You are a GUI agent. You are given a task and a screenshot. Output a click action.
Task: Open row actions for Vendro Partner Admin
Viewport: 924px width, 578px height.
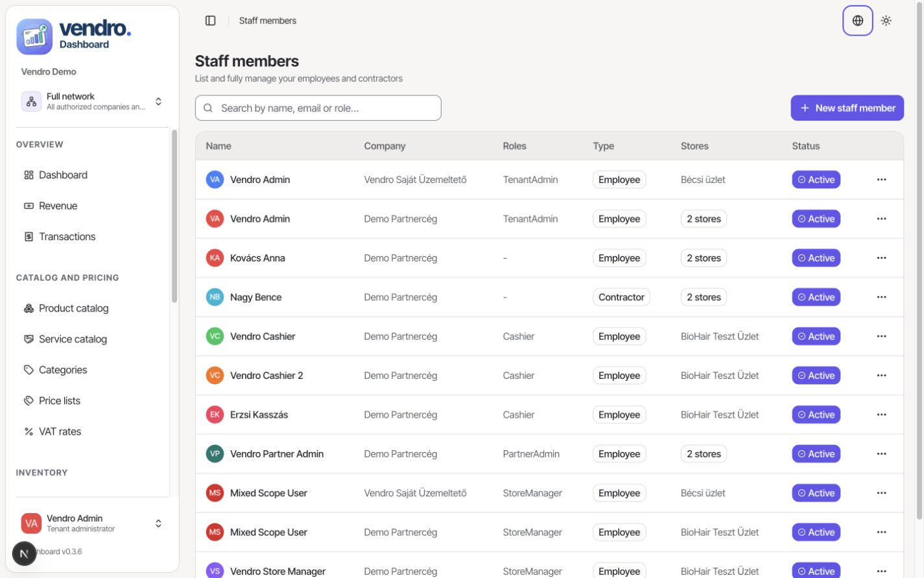point(881,454)
